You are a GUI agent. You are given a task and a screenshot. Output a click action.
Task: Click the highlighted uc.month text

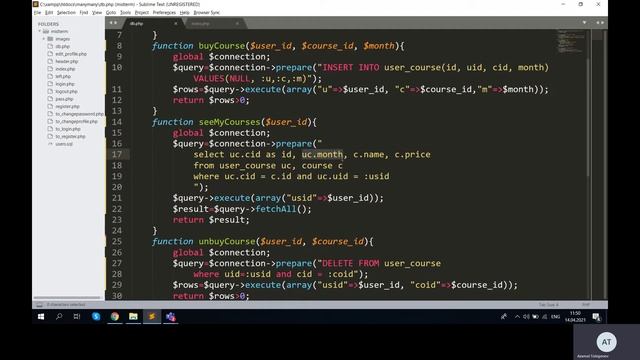pyautogui.click(x=322, y=155)
